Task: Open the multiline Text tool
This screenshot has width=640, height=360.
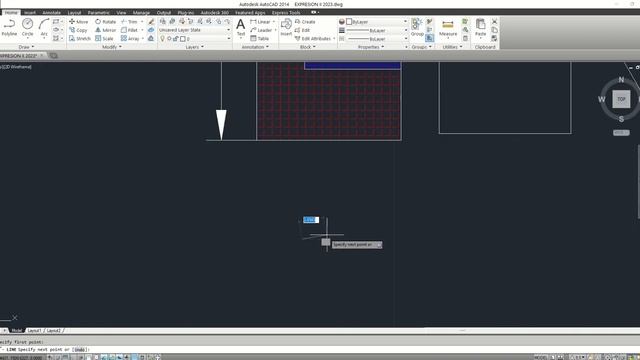Action: 241,28
